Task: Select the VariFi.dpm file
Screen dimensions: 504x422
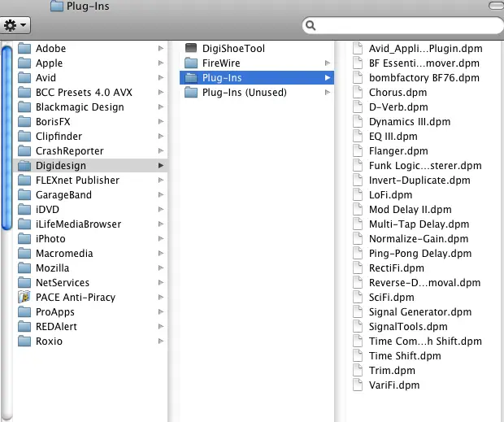Action: 394,385
